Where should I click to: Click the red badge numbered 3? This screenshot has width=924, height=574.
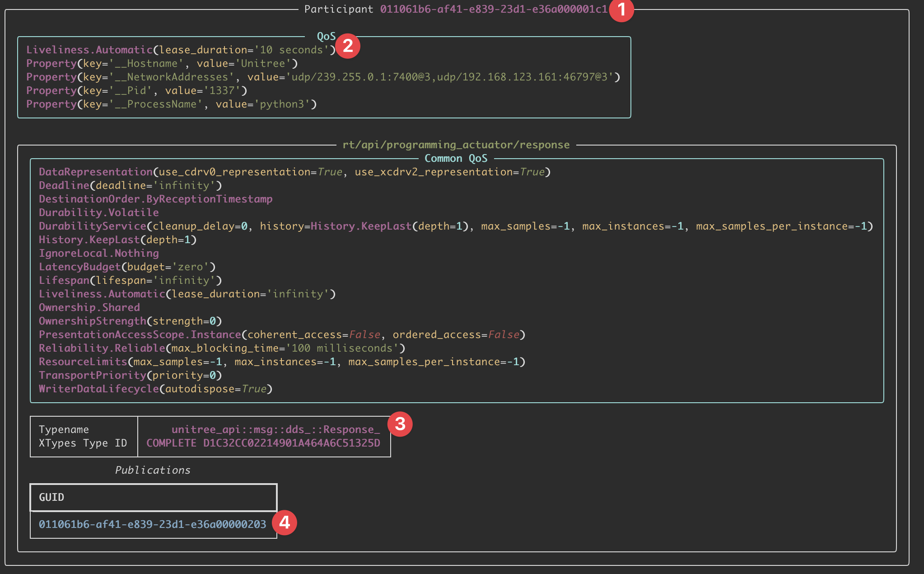click(400, 424)
